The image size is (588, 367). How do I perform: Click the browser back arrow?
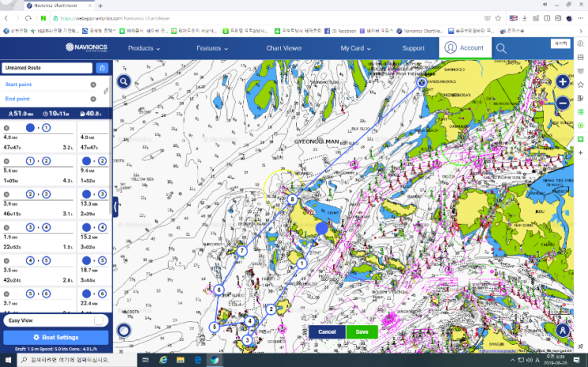click(6, 18)
